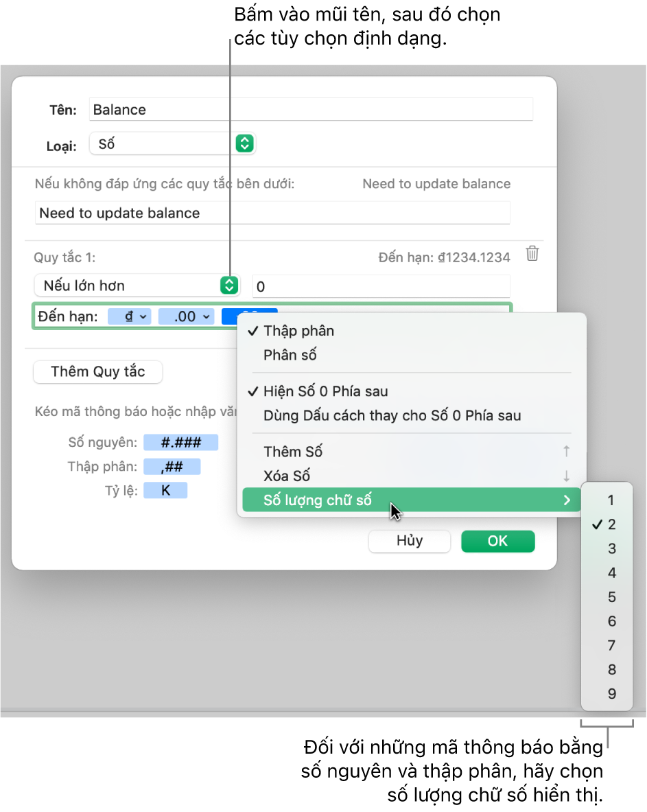Open the Loại type popup arrows

(x=244, y=143)
